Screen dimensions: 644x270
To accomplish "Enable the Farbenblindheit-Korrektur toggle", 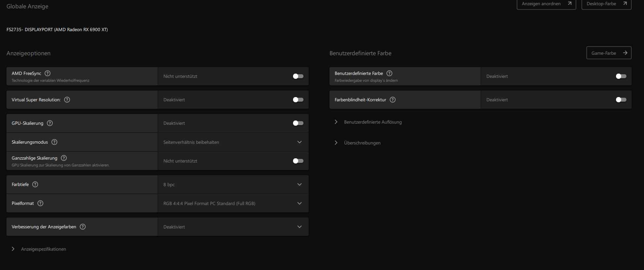I will click(621, 100).
